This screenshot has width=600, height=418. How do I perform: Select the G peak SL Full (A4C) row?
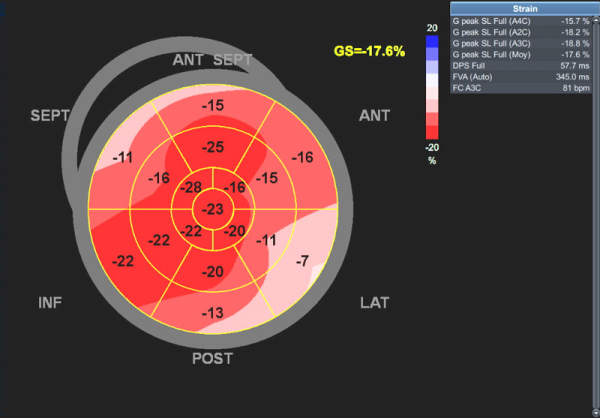point(523,21)
